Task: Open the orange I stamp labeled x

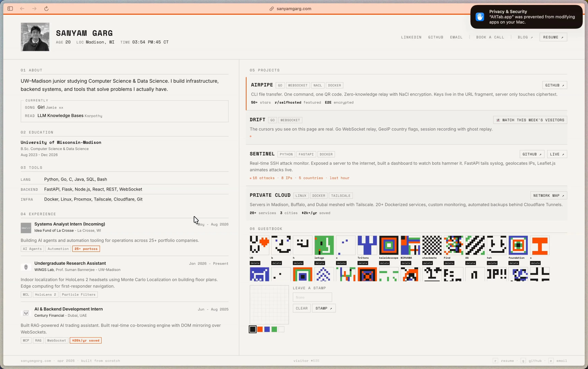Action: pyautogui.click(x=540, y=245)
